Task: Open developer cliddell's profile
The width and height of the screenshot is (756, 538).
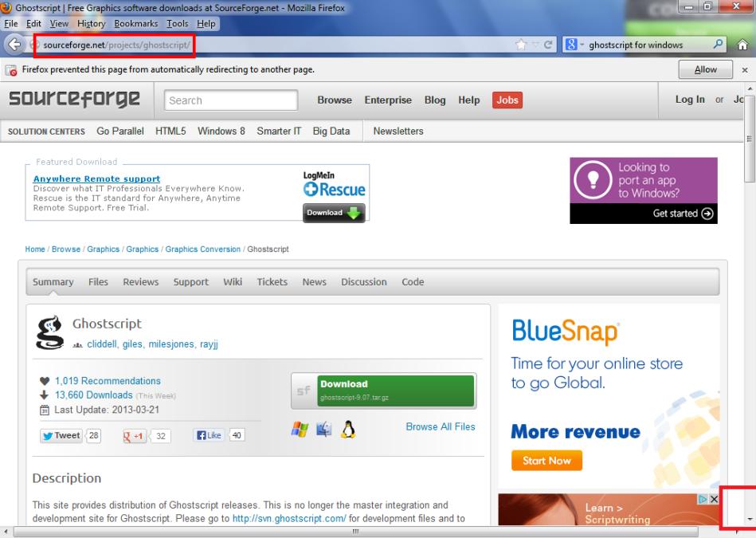Action: tap(102, 344)
